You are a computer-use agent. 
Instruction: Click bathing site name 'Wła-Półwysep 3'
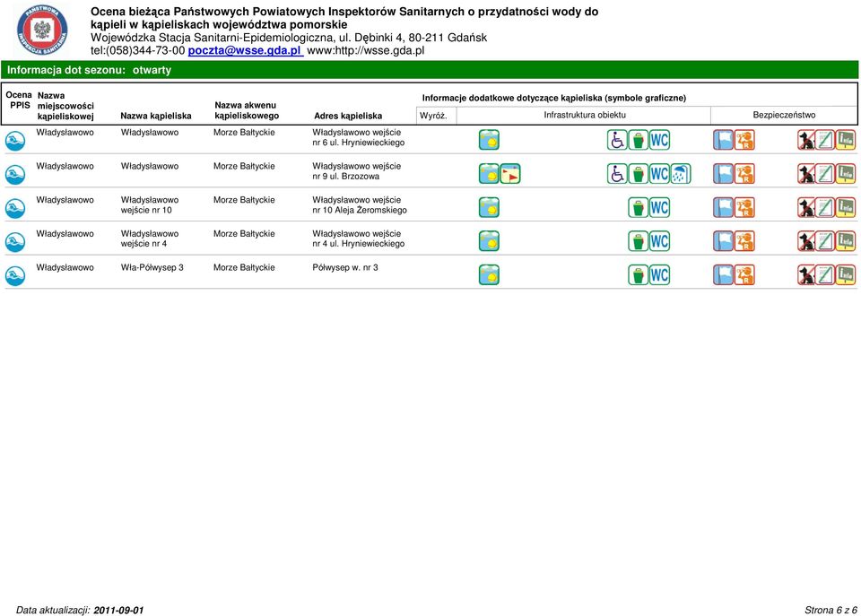tap(152, 267)
